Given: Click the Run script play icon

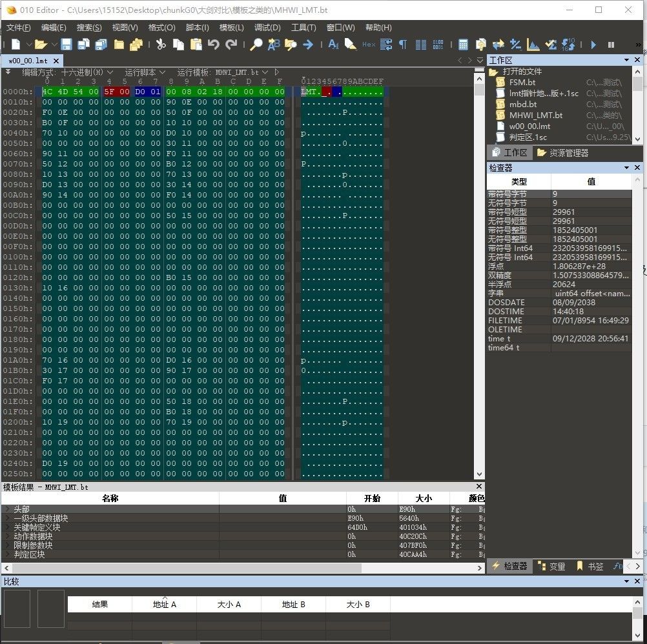Looking at the screenshot, I should pos(593,45).
